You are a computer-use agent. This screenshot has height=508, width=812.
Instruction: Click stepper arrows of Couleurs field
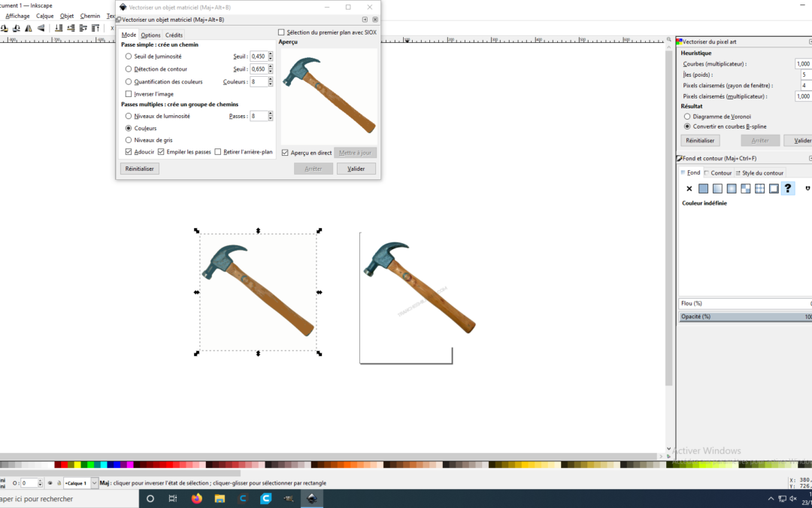(x=271, y=81)
